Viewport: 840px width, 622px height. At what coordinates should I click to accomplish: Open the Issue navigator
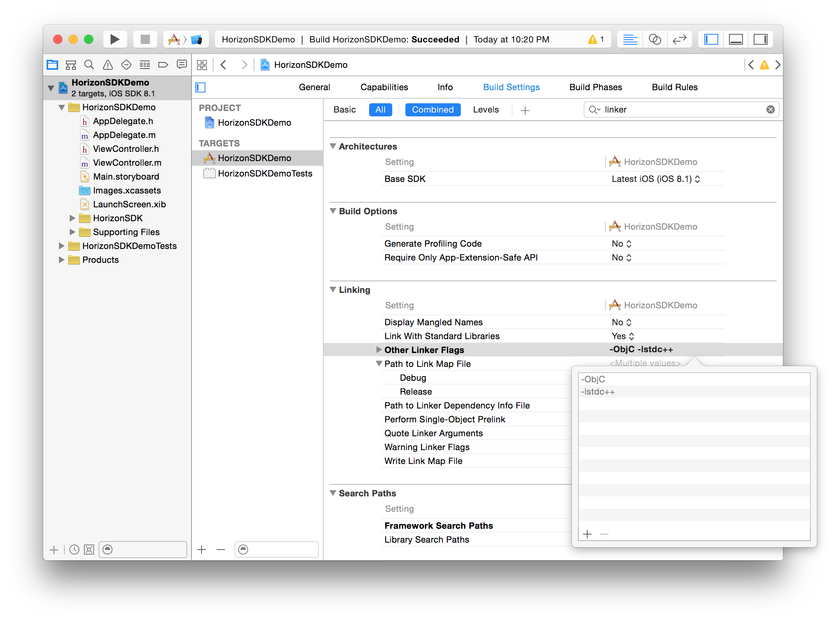(108, 65)
